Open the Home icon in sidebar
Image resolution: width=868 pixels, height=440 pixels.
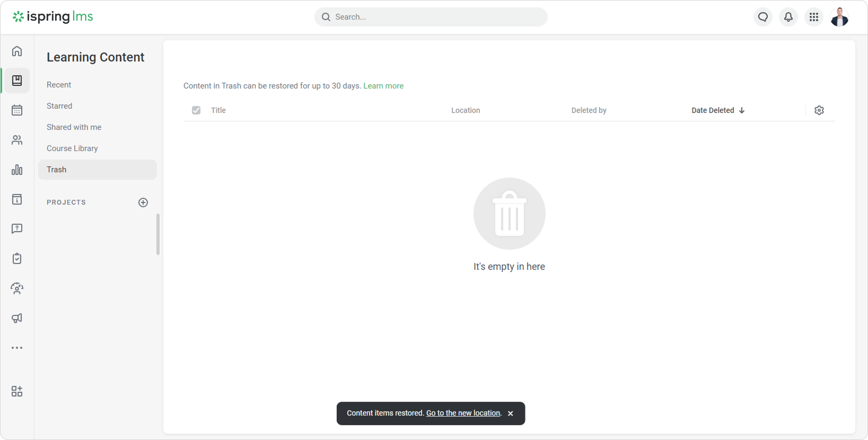pos(17,51)
